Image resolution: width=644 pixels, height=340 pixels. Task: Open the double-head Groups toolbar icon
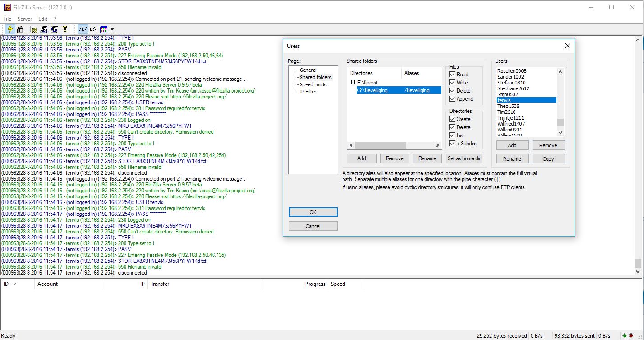54,29
